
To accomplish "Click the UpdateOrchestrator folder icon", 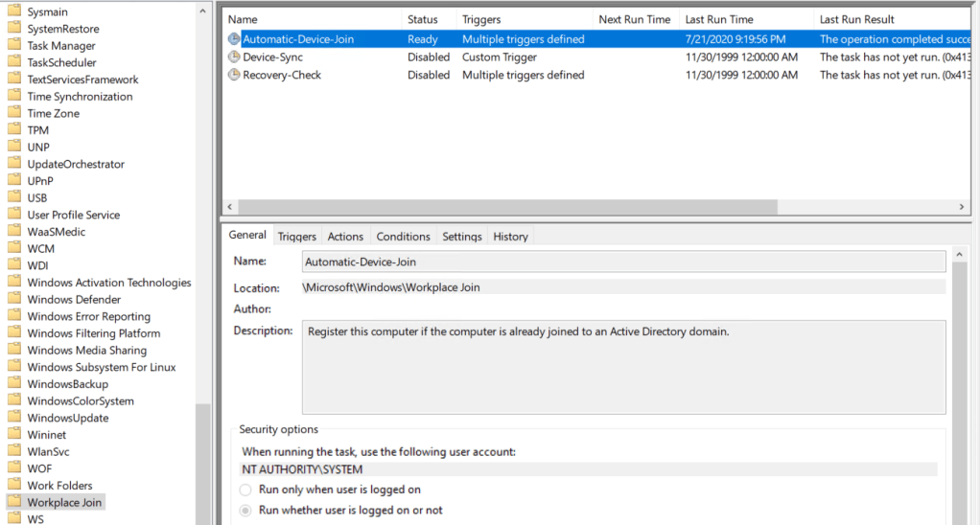I will (13, 164).
